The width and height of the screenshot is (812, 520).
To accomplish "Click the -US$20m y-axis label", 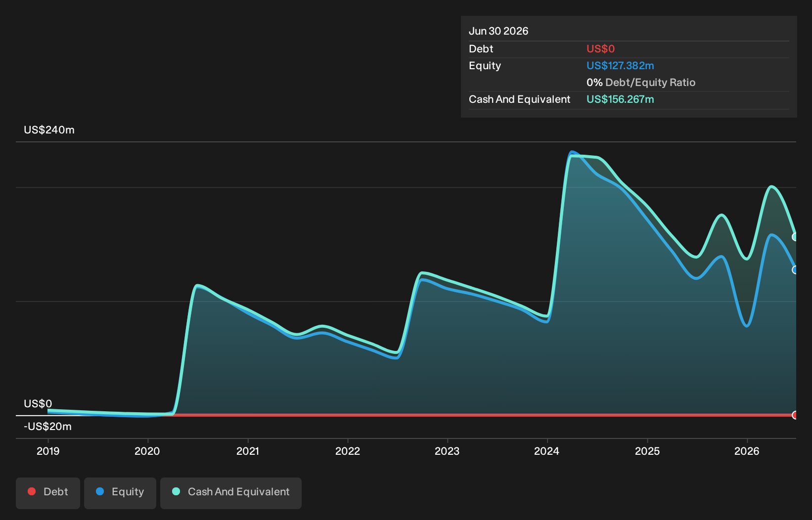I will pyautogui.click(x=47, y=427).
